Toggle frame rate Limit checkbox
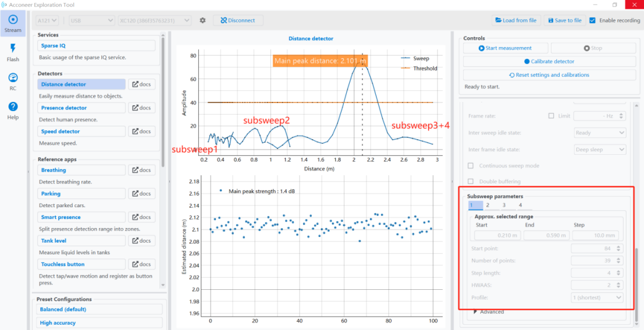The height and width of the screenshot is (330, 644). tap(551, 116)
